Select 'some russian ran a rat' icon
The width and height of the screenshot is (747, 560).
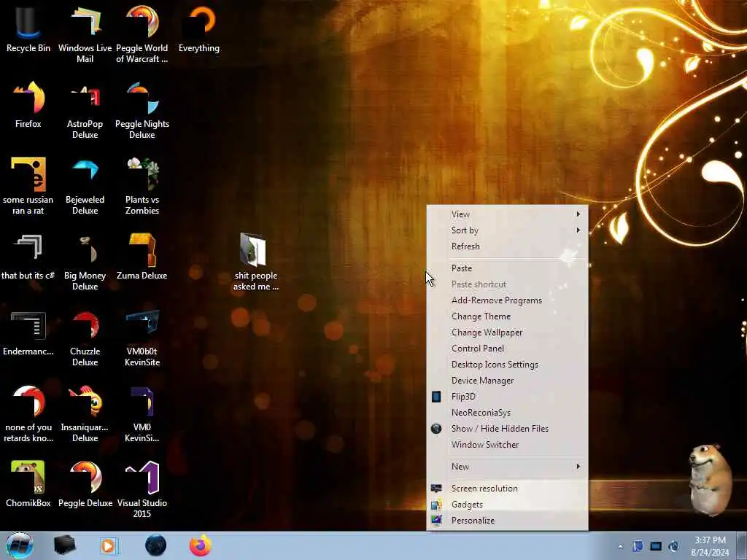(28, 186)
